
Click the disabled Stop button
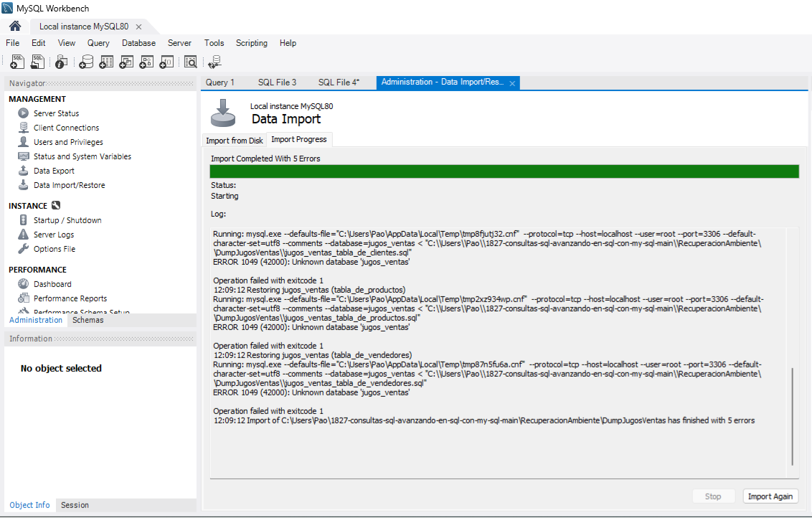click(713, 496)
